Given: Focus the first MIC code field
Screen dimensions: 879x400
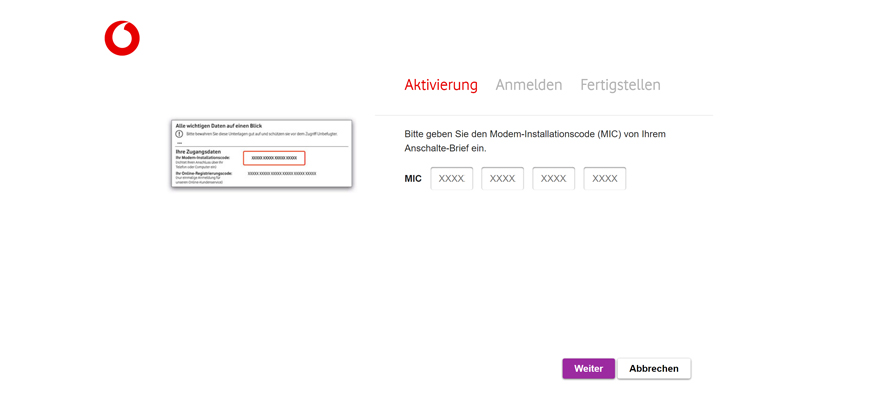Looking at the screenshot, I should tap(451, 178).
